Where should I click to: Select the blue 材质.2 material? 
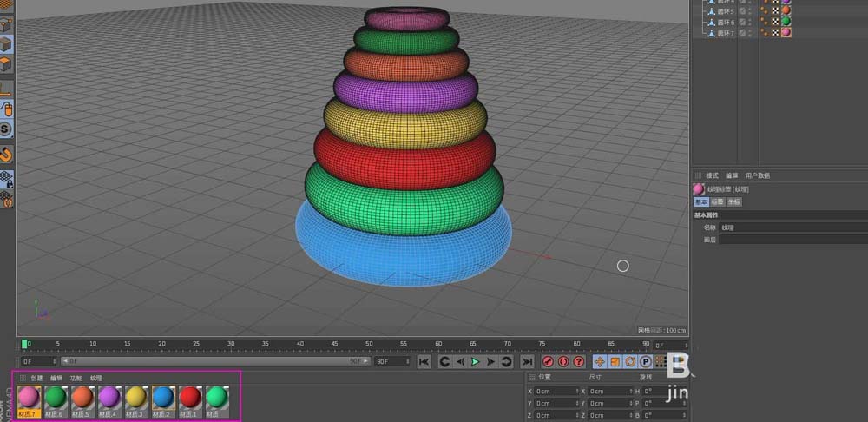(163, 401)
